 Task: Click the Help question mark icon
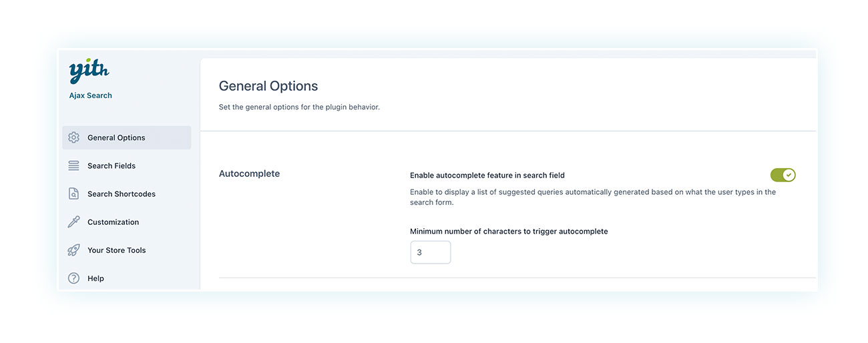pos(73,278)
